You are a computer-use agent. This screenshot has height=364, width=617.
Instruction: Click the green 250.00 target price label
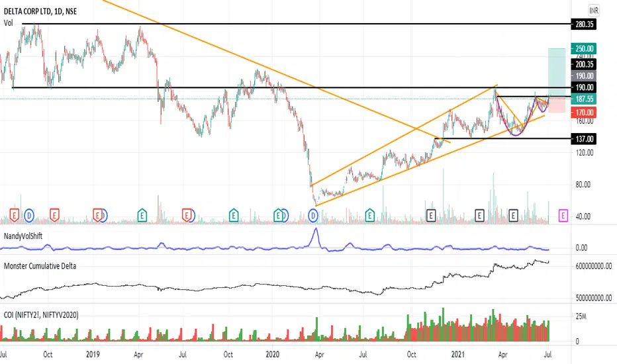(584, 48)
